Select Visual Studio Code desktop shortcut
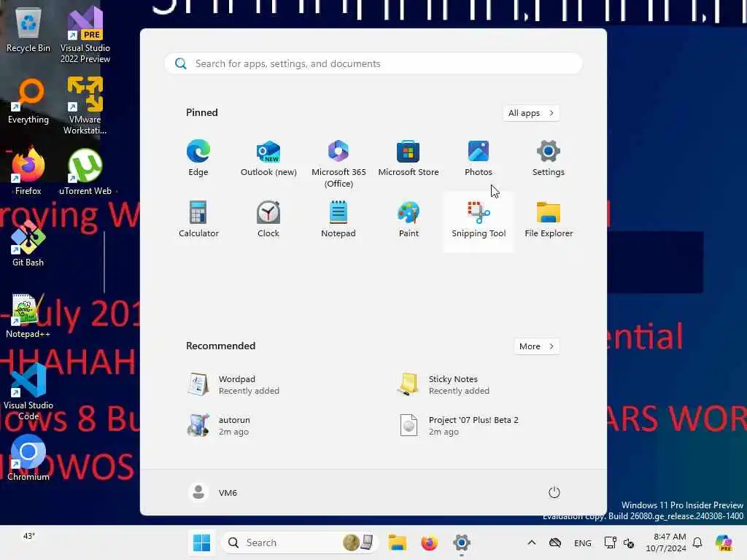747x560 pixels. (x=28, y=392)
